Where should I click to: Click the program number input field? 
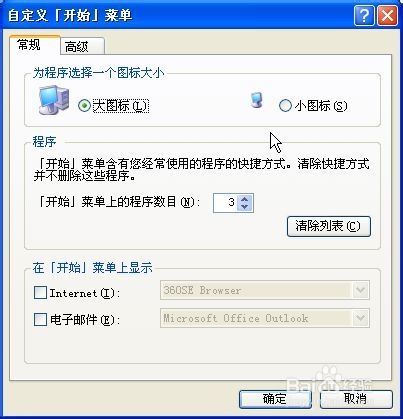[x=225, y=203]
